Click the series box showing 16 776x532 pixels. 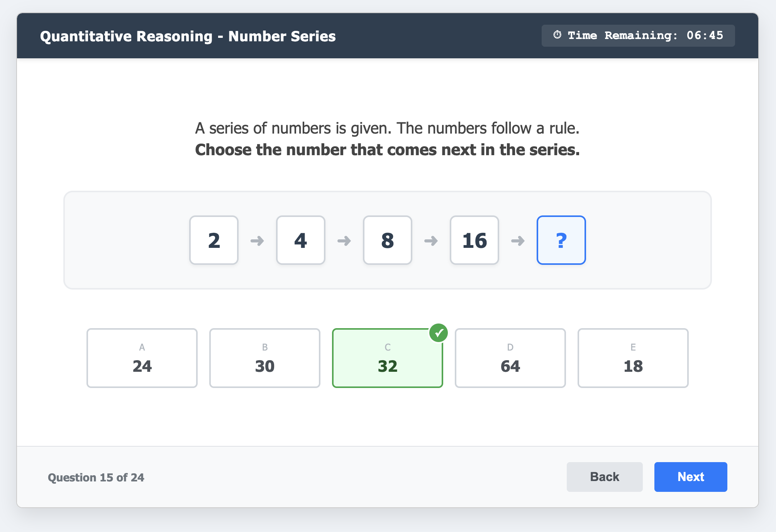point(474,240)
